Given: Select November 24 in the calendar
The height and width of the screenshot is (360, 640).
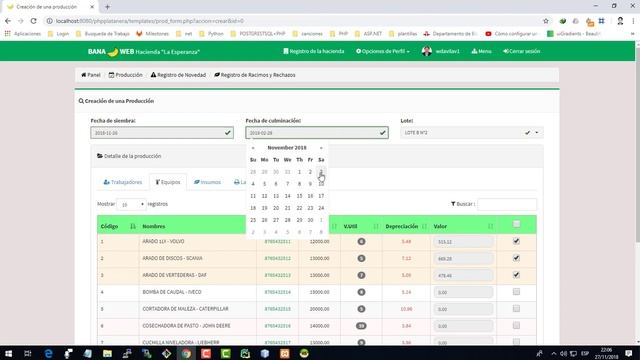Looking at the screenshot, I should tap(321, 208).
